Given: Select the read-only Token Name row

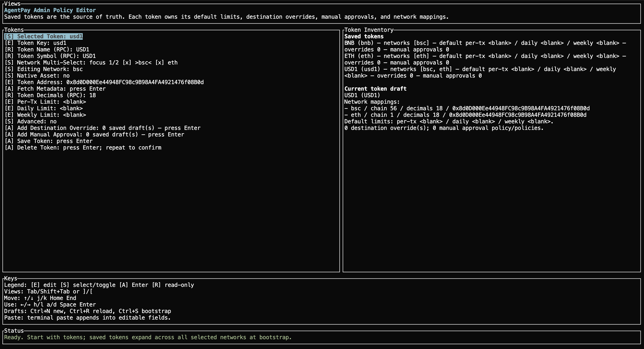Looking at the screenshot, I should tap(47, 50).
